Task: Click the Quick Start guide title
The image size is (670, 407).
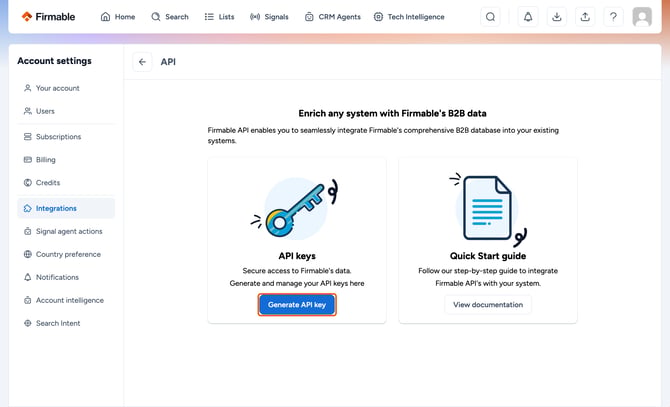Action: [488, 256]
